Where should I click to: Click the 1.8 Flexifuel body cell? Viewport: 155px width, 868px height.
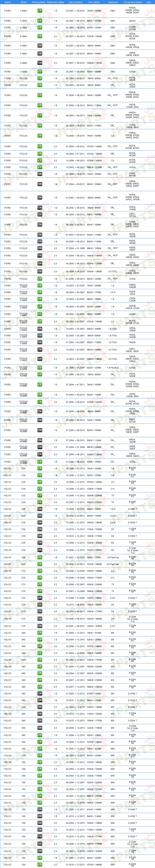coord(113,368)
